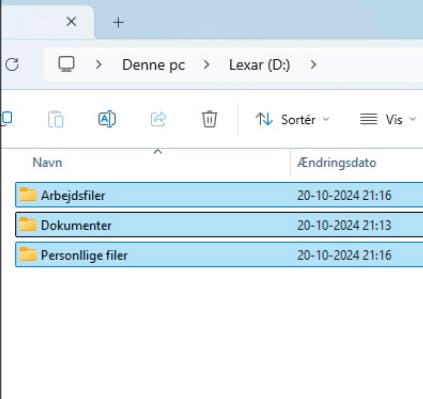423x399 pixels.
Task: Click the refresh icon beside address bar
Action: [x=12, y=64]
